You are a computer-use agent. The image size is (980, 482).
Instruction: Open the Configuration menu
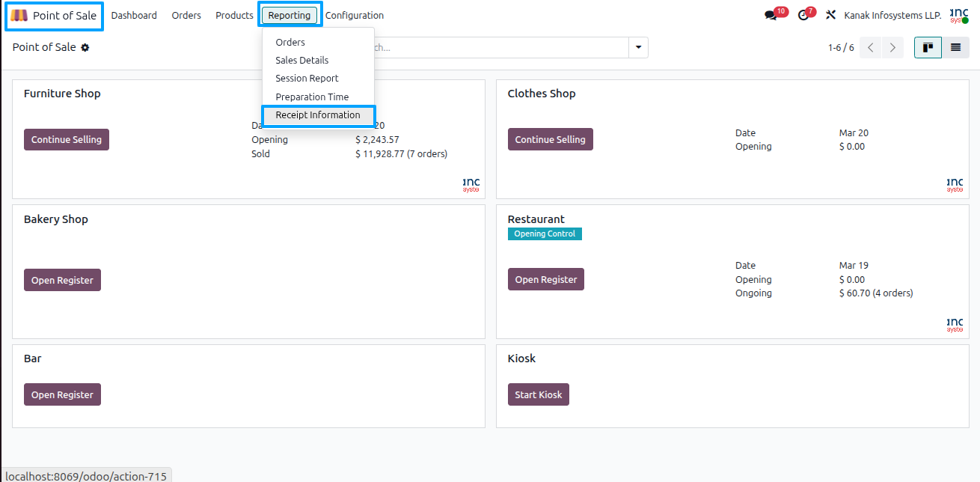[355, 16]
